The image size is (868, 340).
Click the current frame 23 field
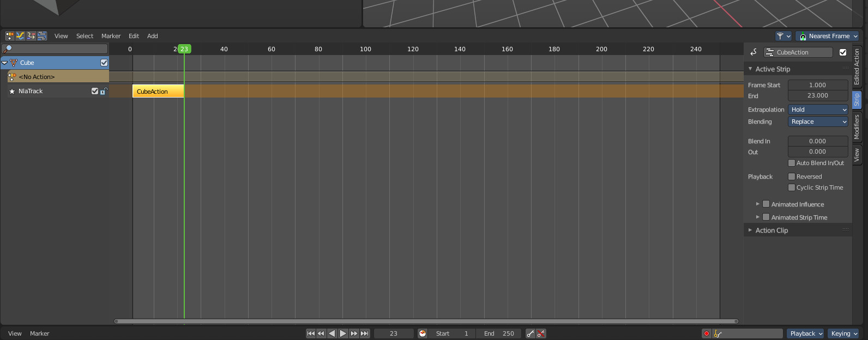point(394,333)
